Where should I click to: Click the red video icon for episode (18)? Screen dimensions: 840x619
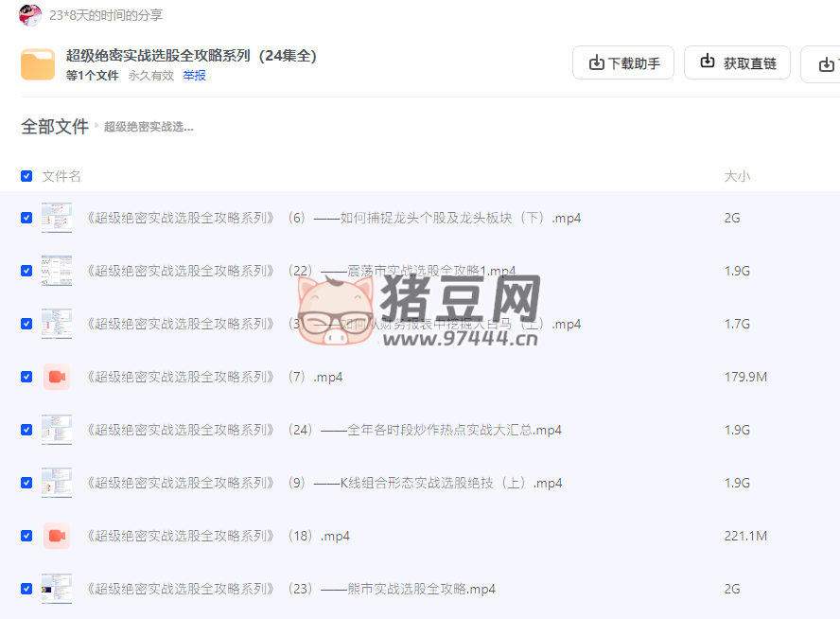coord(56,535)
